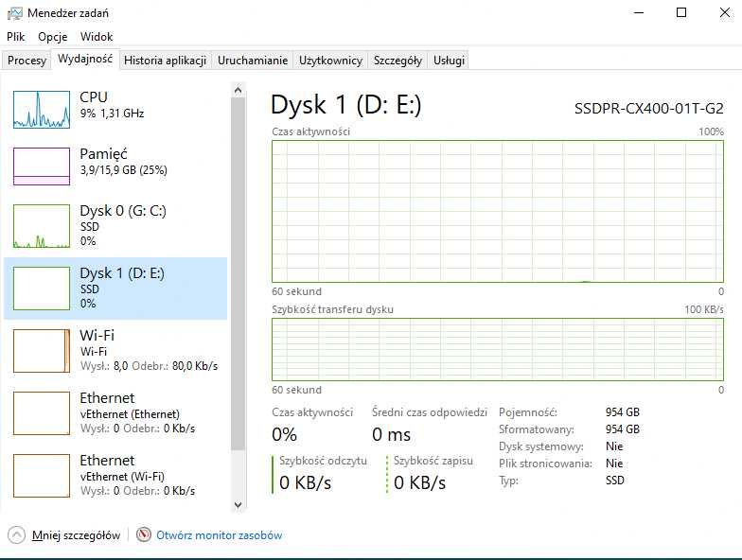Switch to the Szczegóły tab
Viewport: 742px width, 560px height.
click(x=397, y=61)
